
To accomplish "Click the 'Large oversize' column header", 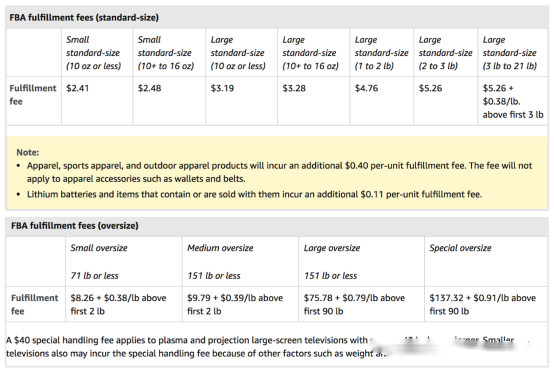I will tap(332, 248).
